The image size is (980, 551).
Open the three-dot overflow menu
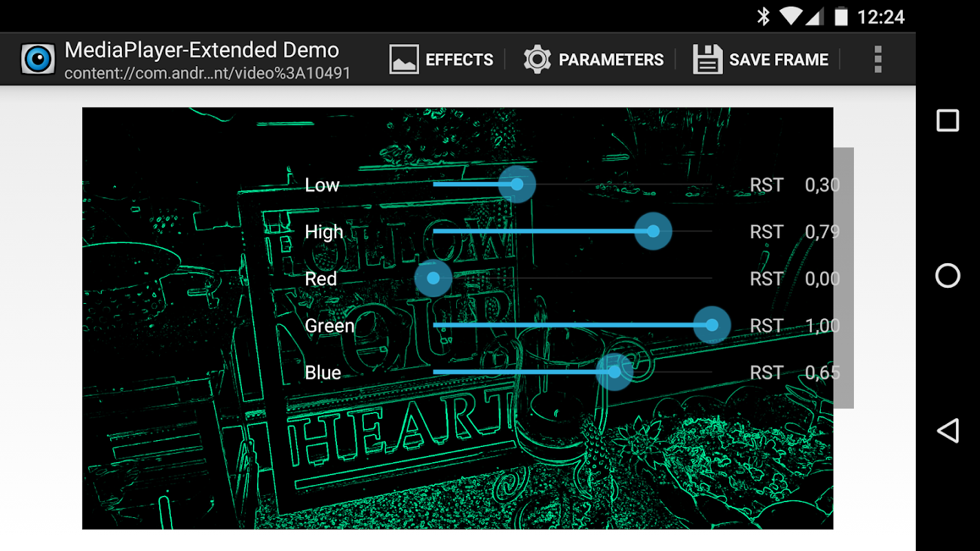pyautogui.click(x=877, y=59)
